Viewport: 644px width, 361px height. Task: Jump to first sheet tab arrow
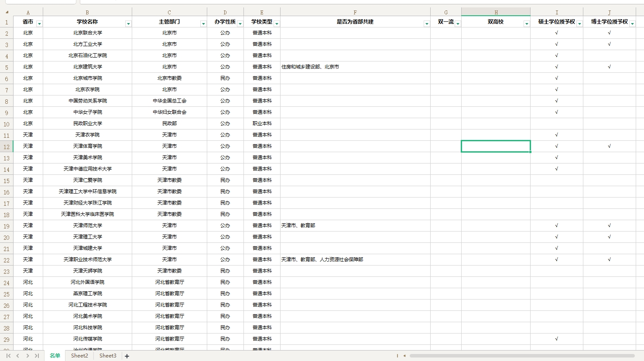(8, 356)
